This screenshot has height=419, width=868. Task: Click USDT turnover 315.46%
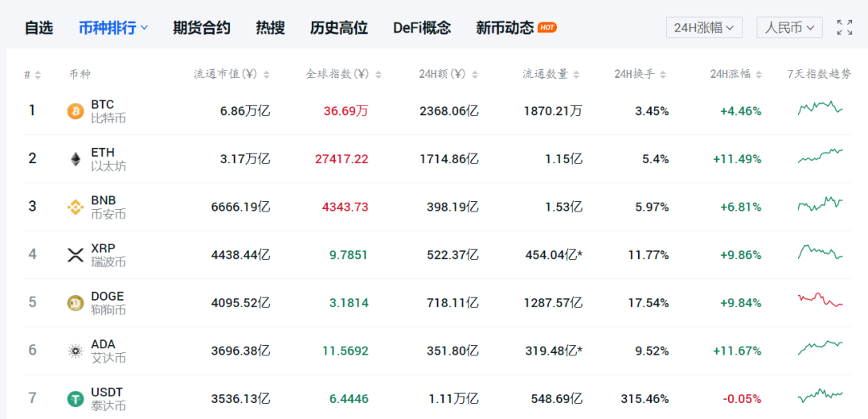(x=645, y=399)
